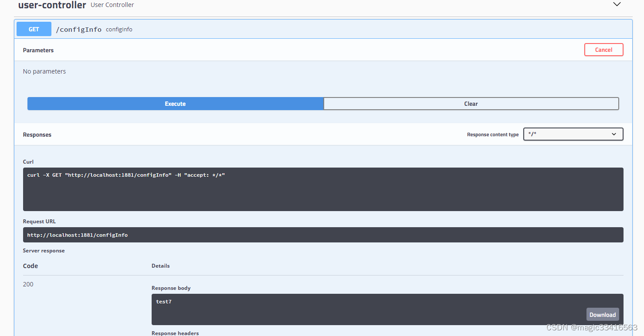Image resolution: width=644 pixels, height=336 pixels.
Task: Click the 'No parameters' text
Action: pyautogui.click(x=44, y=71)
